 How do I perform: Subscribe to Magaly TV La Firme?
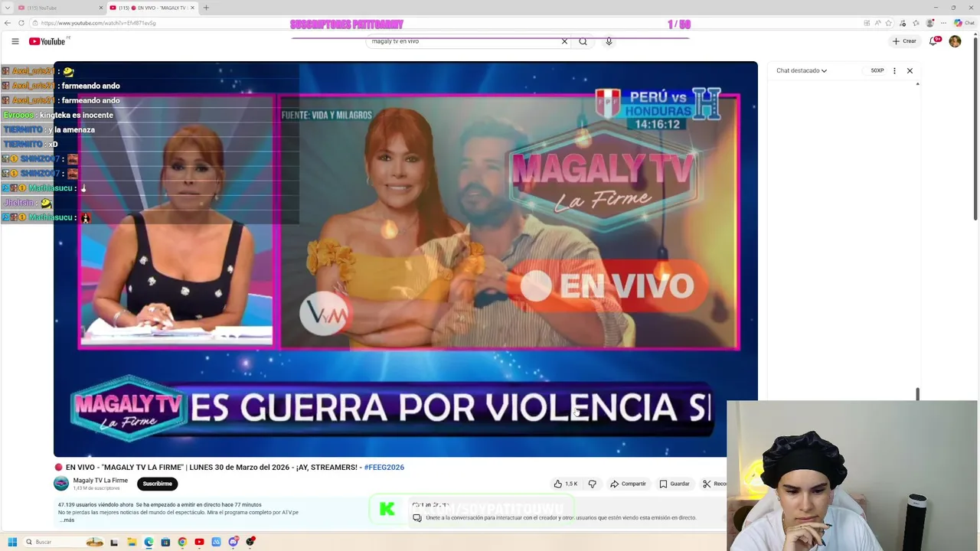[x=157, y=484]
